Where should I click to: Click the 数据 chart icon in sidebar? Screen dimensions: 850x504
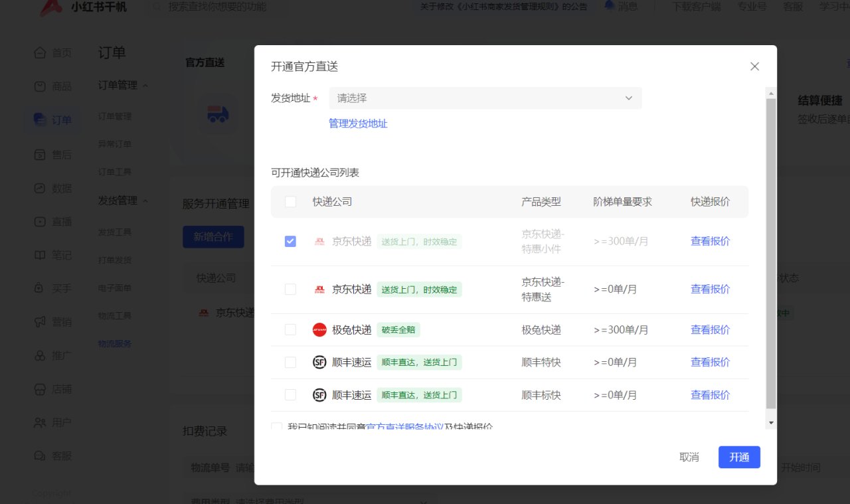(x=40, y=188)
